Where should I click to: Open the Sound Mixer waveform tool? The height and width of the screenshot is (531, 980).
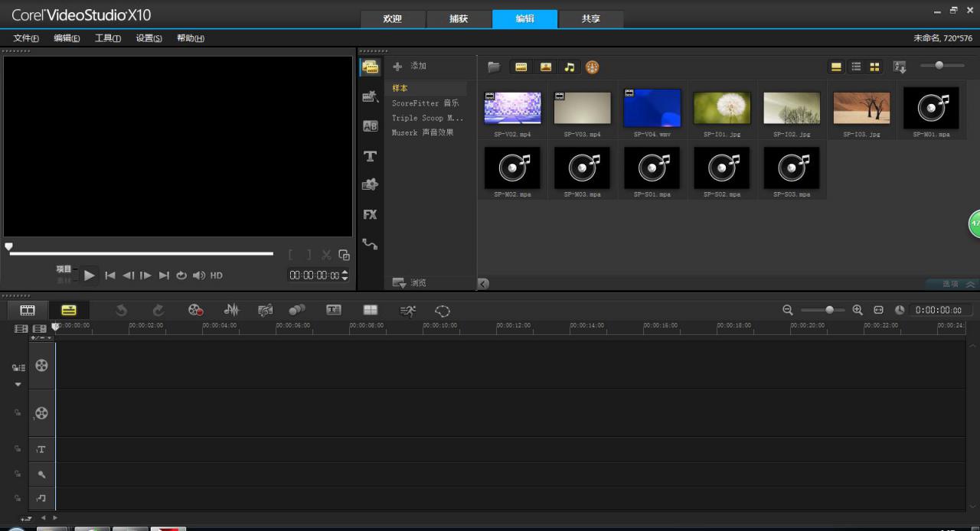click(231, 310)
